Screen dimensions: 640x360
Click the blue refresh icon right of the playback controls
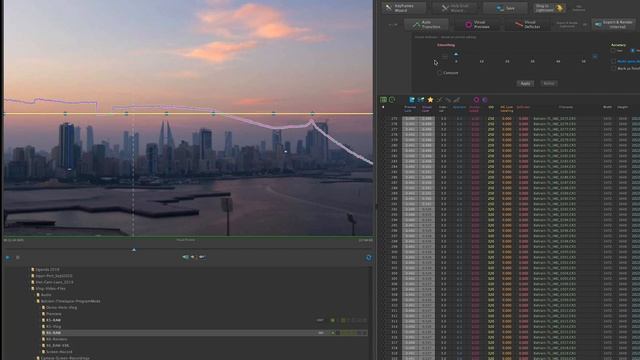(369, 258)
